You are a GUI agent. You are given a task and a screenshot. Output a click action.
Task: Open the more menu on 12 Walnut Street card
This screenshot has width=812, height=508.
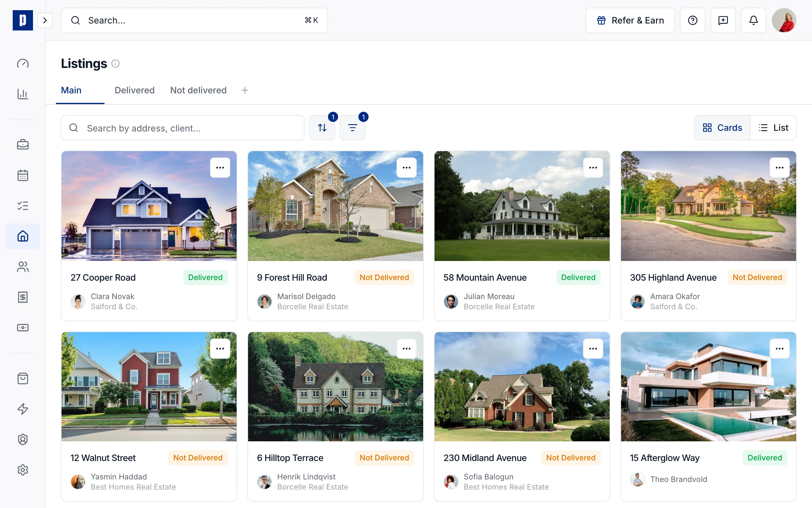[x=220, y=348]
